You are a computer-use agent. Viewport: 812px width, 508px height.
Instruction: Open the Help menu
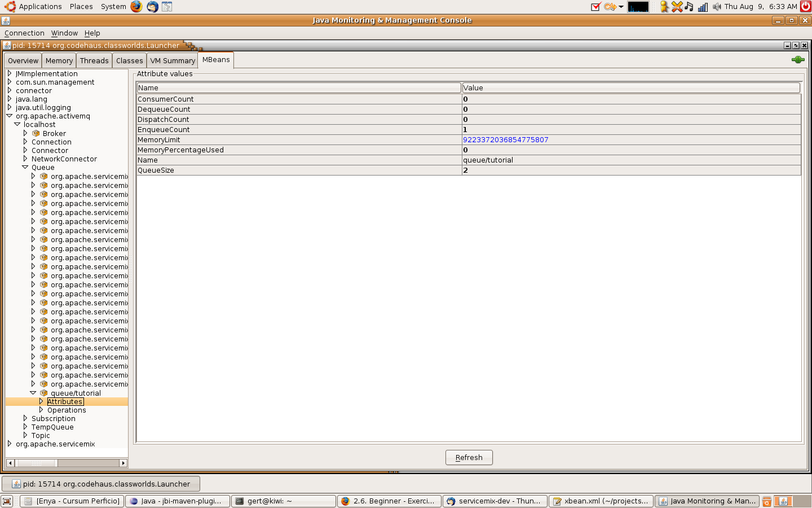coord(92,33)
